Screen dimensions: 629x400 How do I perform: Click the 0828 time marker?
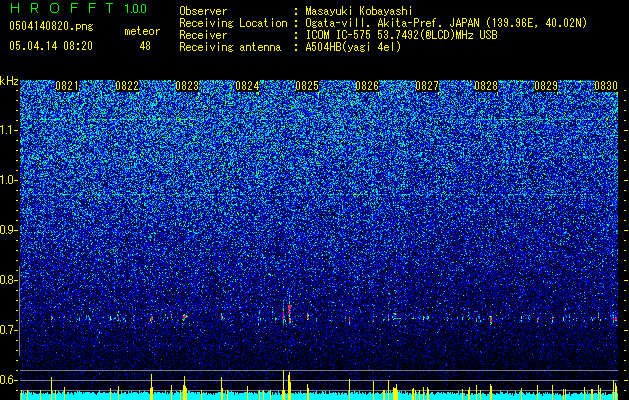(x=486, y=86)
